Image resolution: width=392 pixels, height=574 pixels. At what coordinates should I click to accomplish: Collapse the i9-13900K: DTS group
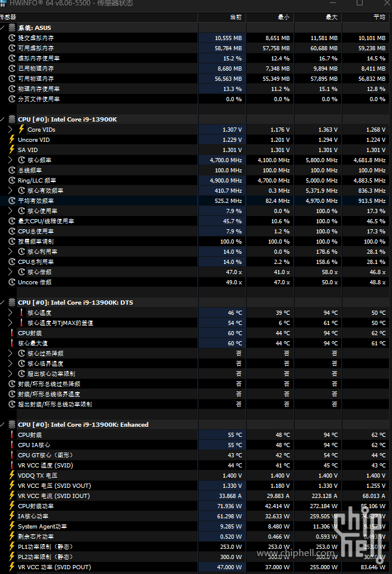click(2, 302)
